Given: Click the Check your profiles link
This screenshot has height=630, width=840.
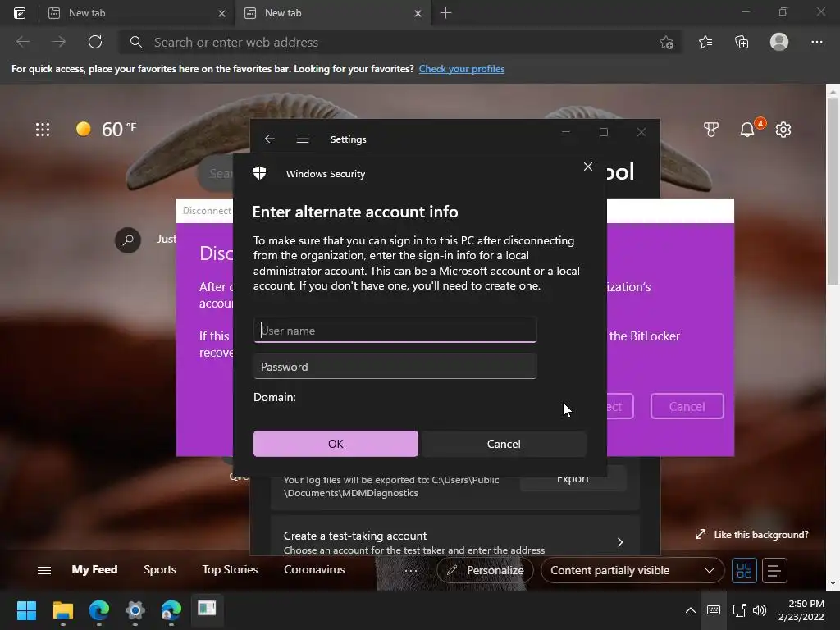Looking at the screenshot, I should (462, 69).
